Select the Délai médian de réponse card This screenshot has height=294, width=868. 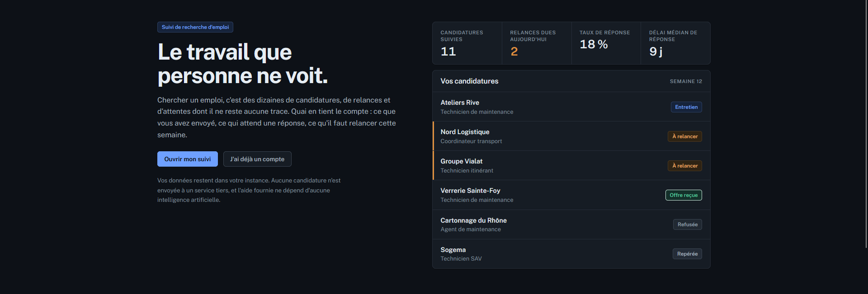[x=675, y=43]
